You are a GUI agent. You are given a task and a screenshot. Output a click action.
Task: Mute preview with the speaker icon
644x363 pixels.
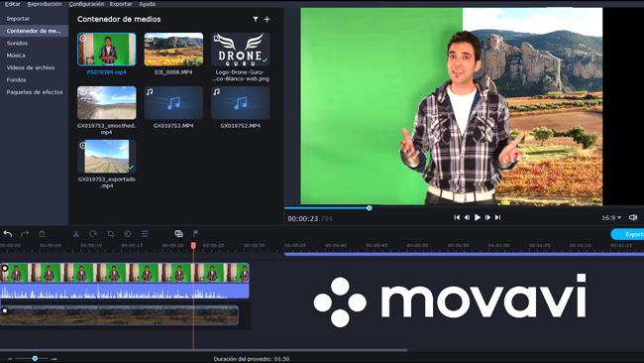[x=633, y=217]
